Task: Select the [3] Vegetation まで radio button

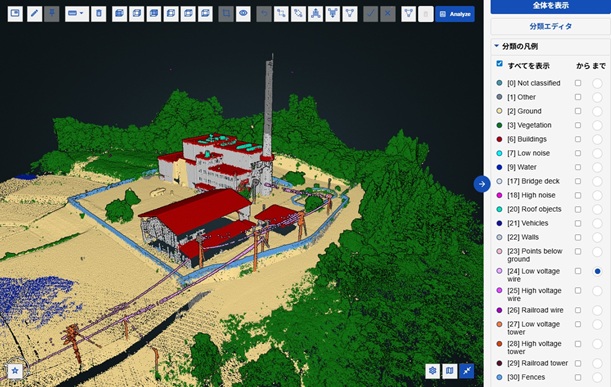Action: click(597, 125)
